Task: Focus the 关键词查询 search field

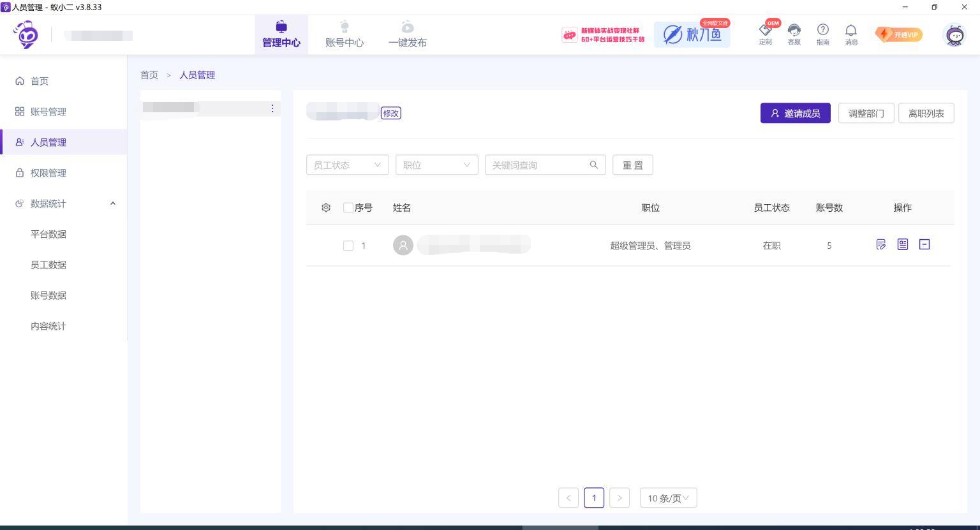Action: click(539, 165)
